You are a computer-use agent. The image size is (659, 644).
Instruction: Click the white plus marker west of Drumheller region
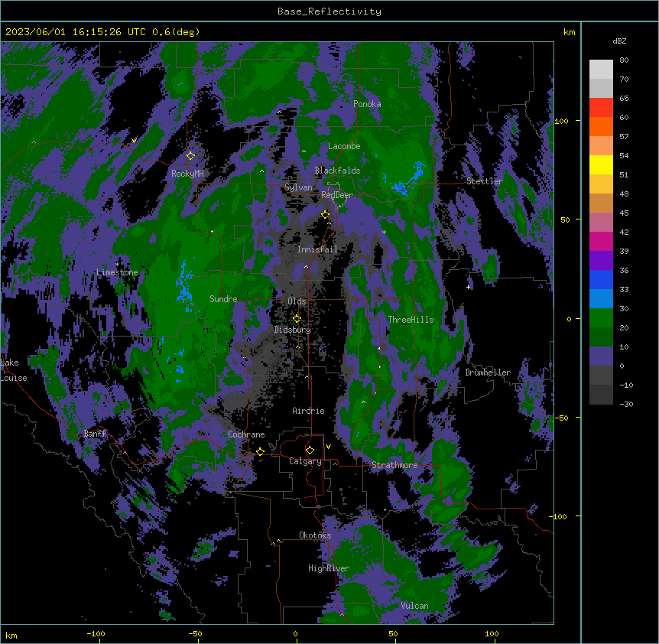point(468,287)
